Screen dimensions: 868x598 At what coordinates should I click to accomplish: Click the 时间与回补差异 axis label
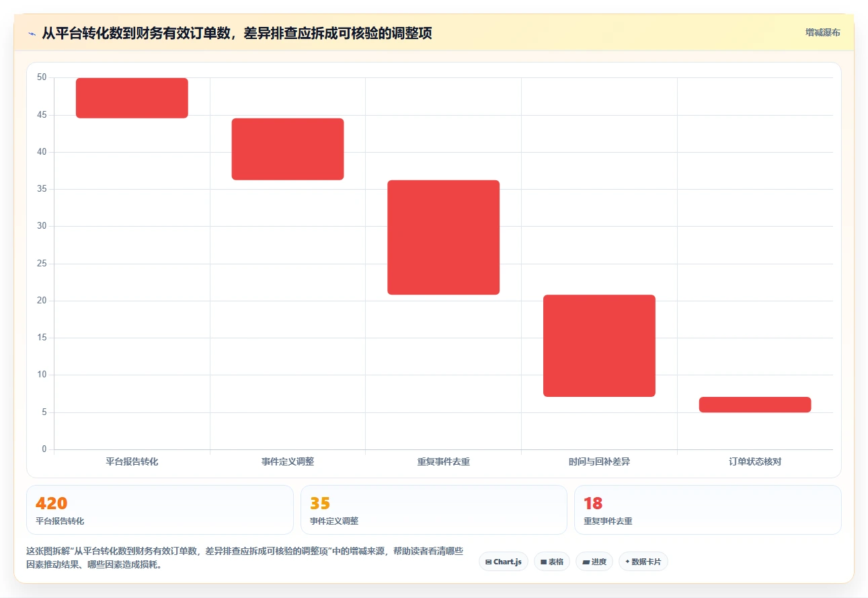(x=599, y=461)
